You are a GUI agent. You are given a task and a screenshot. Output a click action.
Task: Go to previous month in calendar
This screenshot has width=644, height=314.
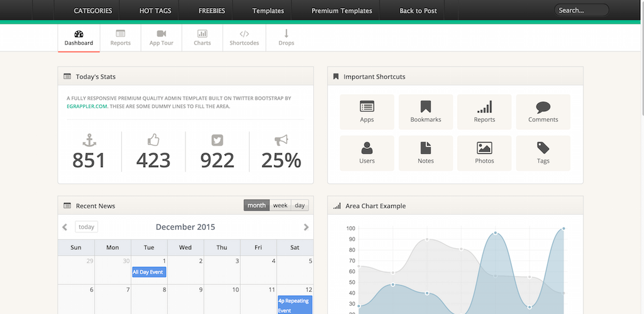click(x=65, y=227)
